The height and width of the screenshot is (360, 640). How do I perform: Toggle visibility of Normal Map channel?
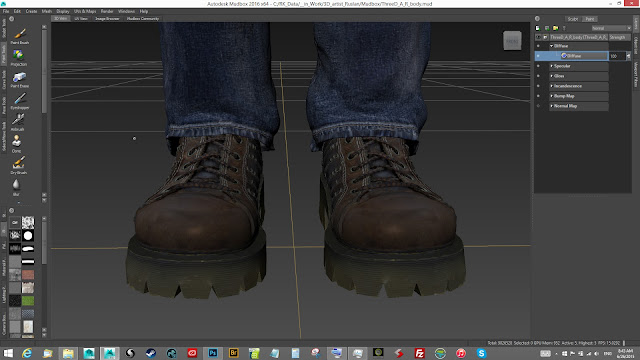538,106
